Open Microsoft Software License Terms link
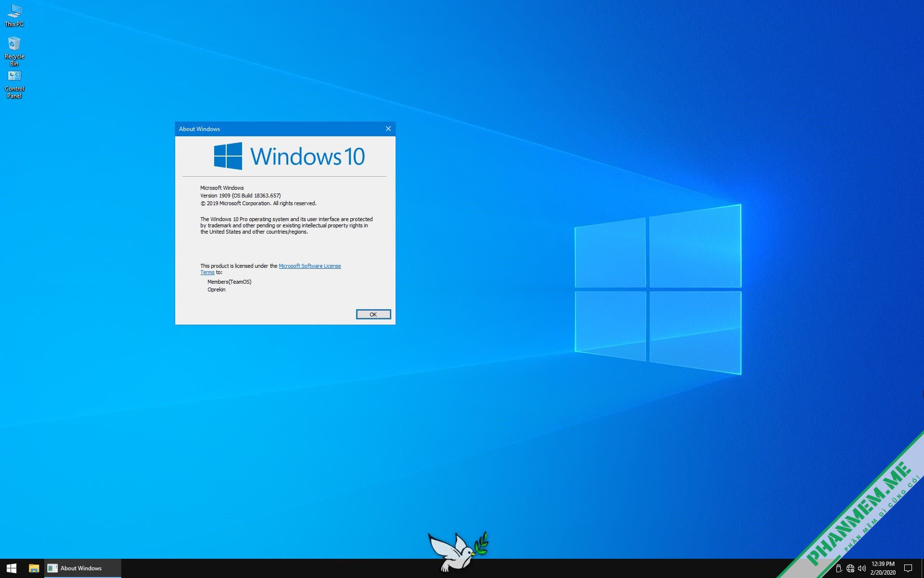 point(309,266)
